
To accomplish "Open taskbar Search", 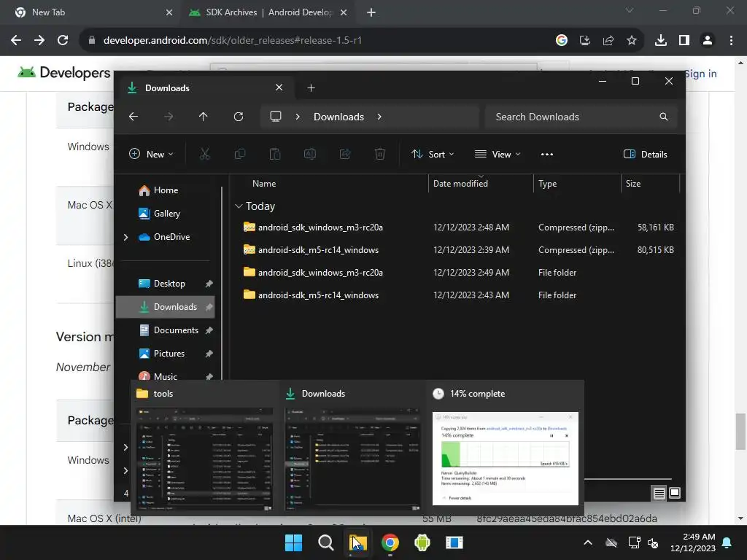I will pos(326,542).
